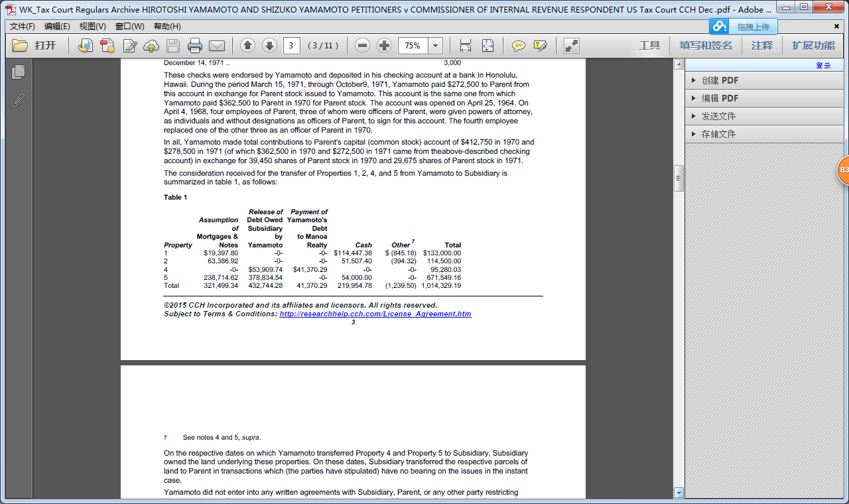849x504 pixels.
Task: Click the '$114,447.38' cash cell
Action: tap(353, 253)
